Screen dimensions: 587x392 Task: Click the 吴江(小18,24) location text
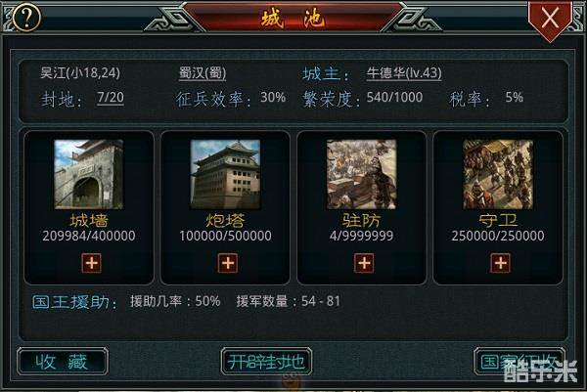coord(80,73)
